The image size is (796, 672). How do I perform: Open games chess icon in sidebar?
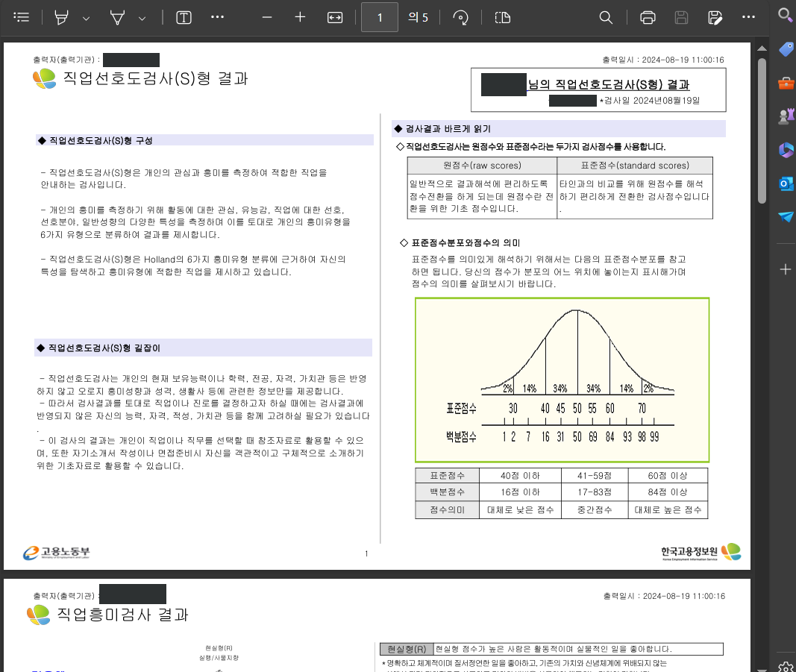786,116
